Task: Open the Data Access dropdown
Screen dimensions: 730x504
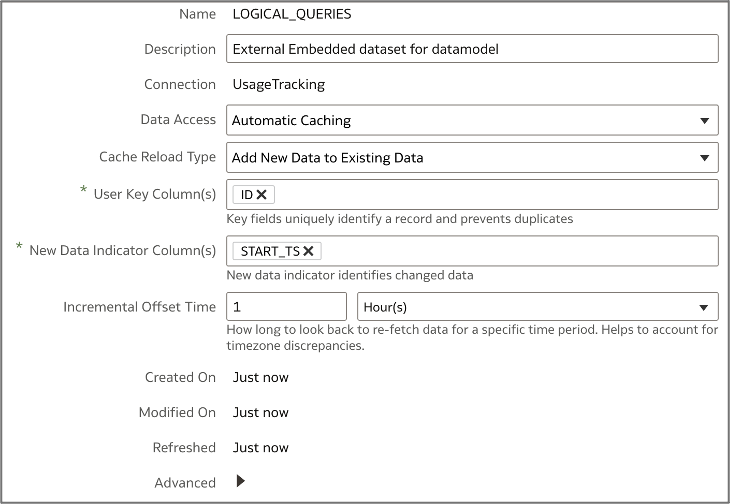Action: (703, 121)
